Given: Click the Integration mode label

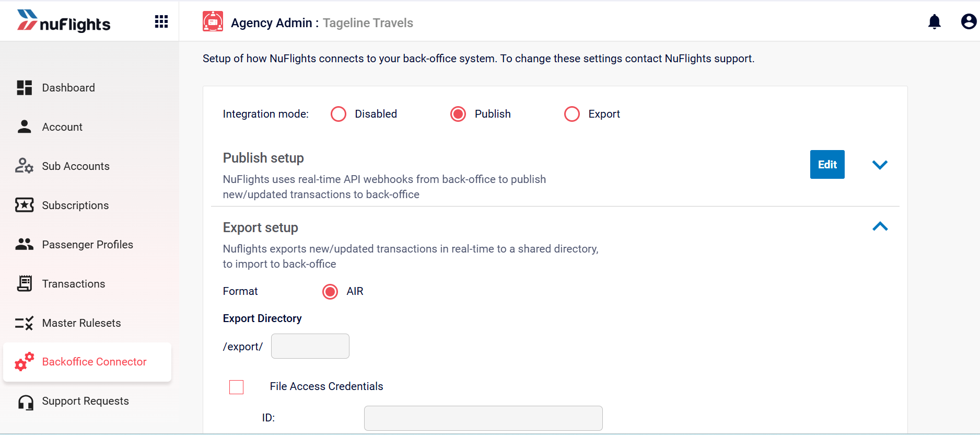Looking at the screenshot, I should click(266, 114).
